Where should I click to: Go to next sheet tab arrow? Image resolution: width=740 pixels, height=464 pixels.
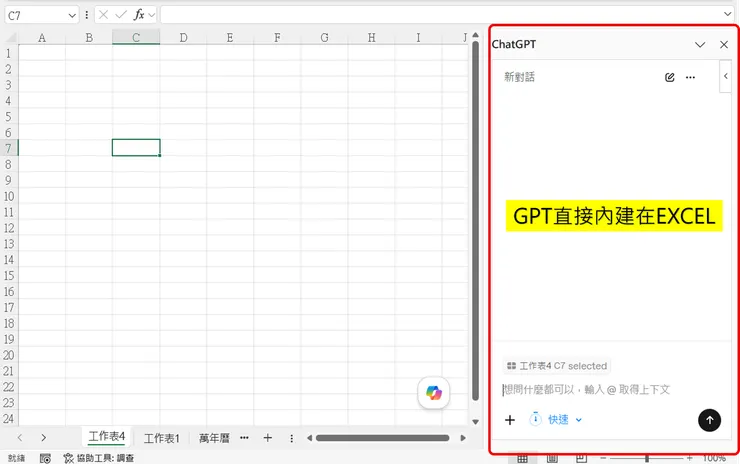tap(43, 438)
